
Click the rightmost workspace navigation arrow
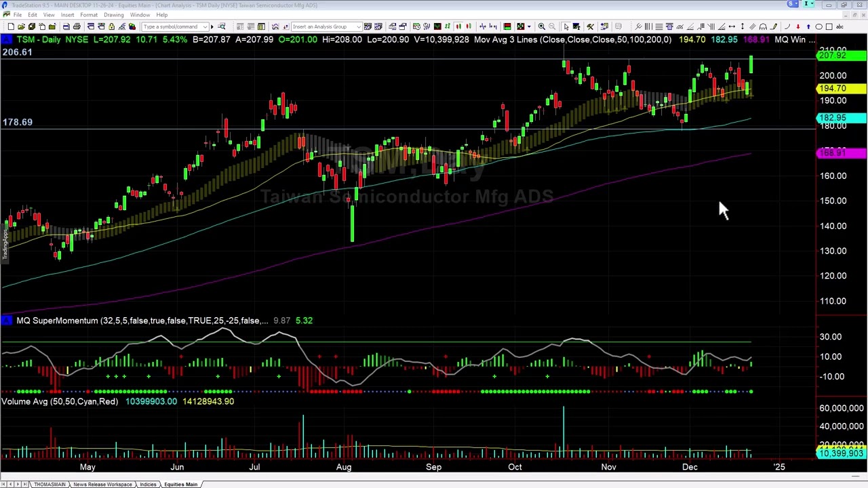(25, 484)
